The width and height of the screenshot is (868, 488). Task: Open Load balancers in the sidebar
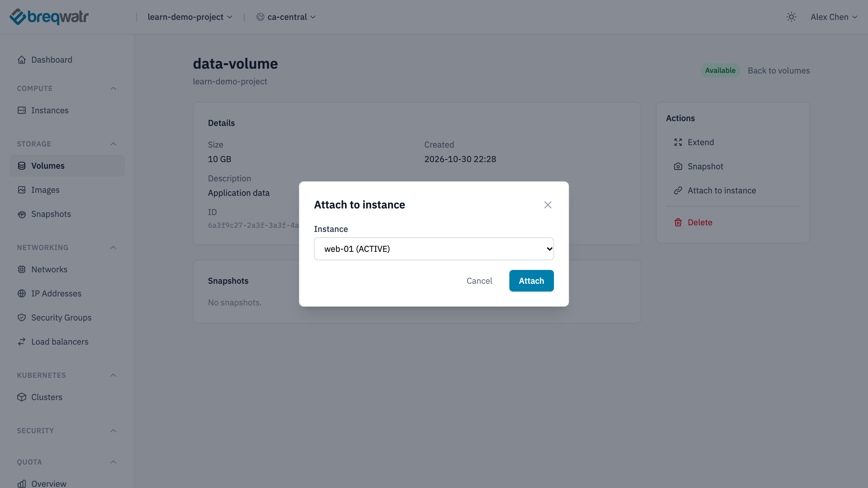(67, 342)
